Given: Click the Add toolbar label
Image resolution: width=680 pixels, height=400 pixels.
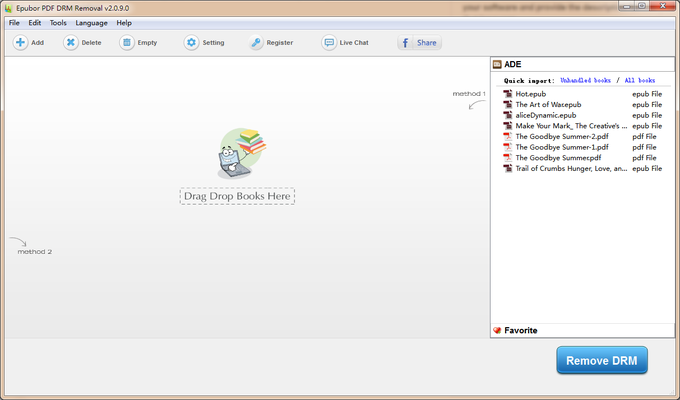Looking at the screenshot, I should point(37,43).
